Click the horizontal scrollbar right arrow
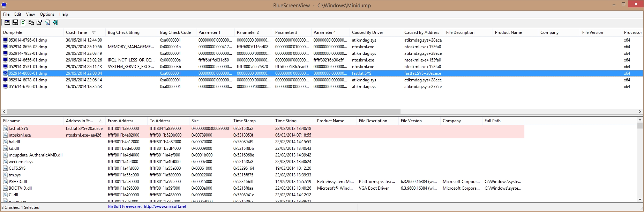The height and width of the screenshot is (212, 644). click(640, 112)
